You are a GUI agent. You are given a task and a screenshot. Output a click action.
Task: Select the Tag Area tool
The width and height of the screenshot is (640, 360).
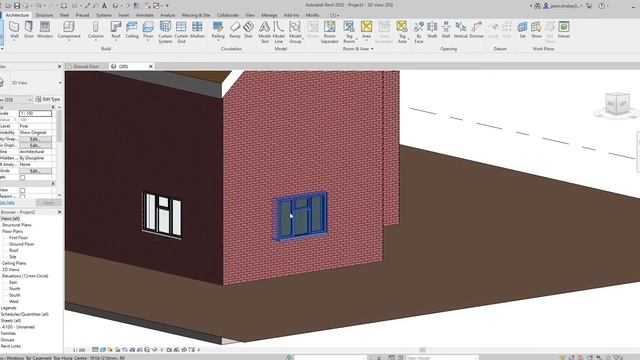coord(402,32)
